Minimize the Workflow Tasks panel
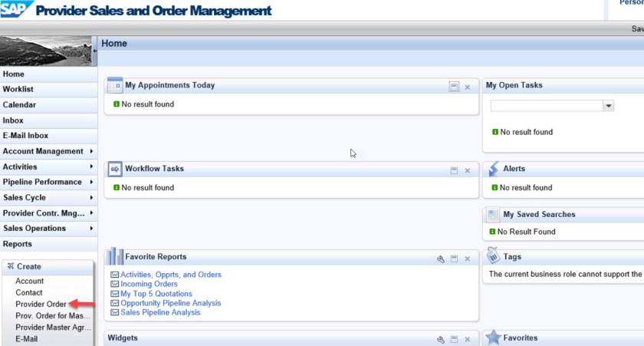The width and height of the screenshot is (644, 346). (x=454, y=170)
